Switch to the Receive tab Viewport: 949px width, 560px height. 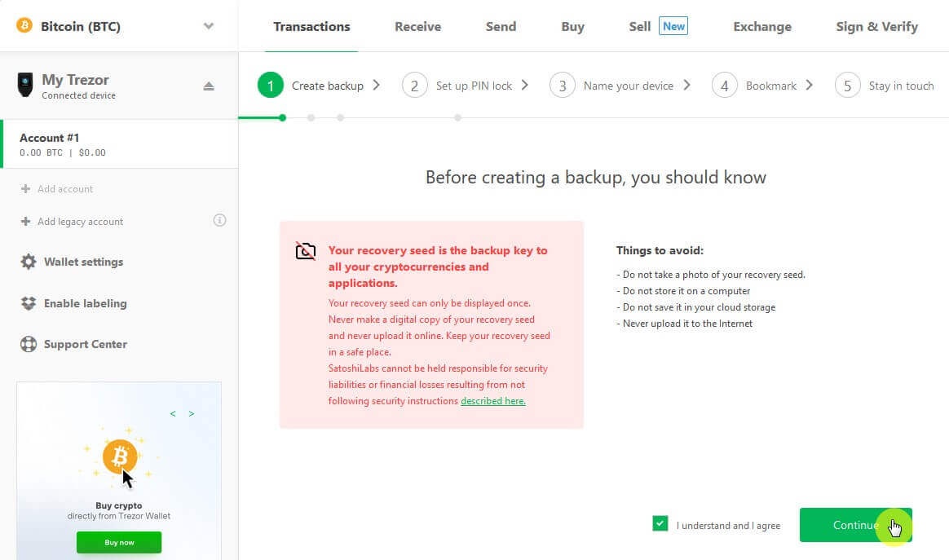click(x=417, y=27)
